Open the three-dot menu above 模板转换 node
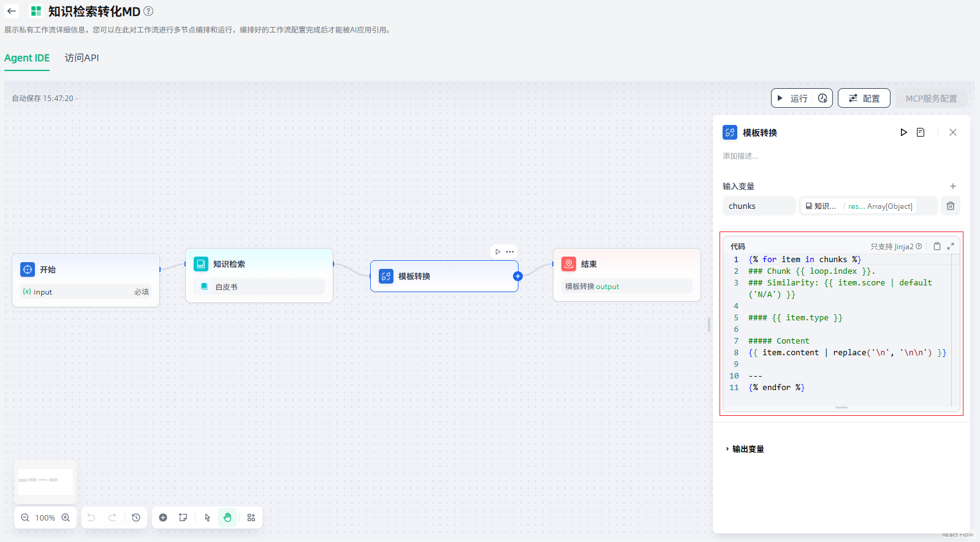 click(510, 252)
